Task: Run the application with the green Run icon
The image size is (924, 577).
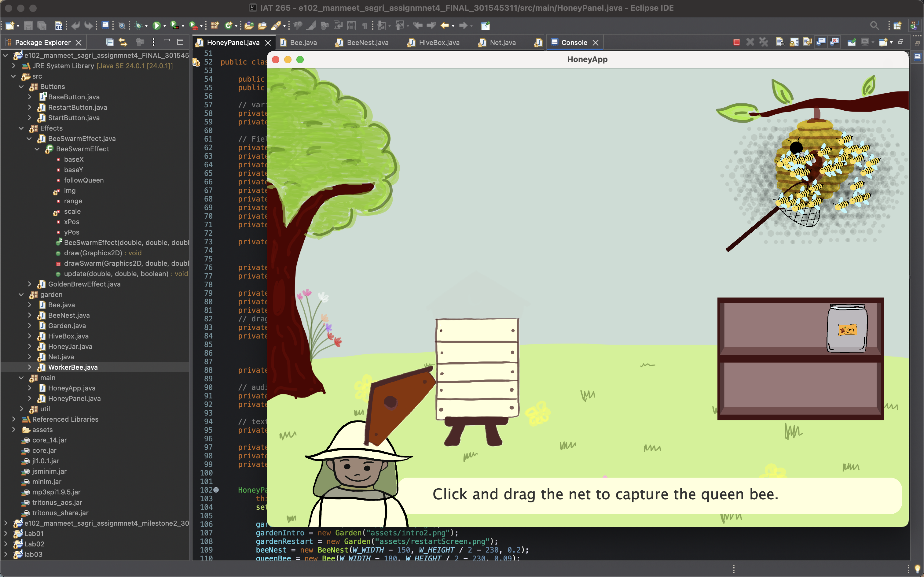Action: [157, 26]
